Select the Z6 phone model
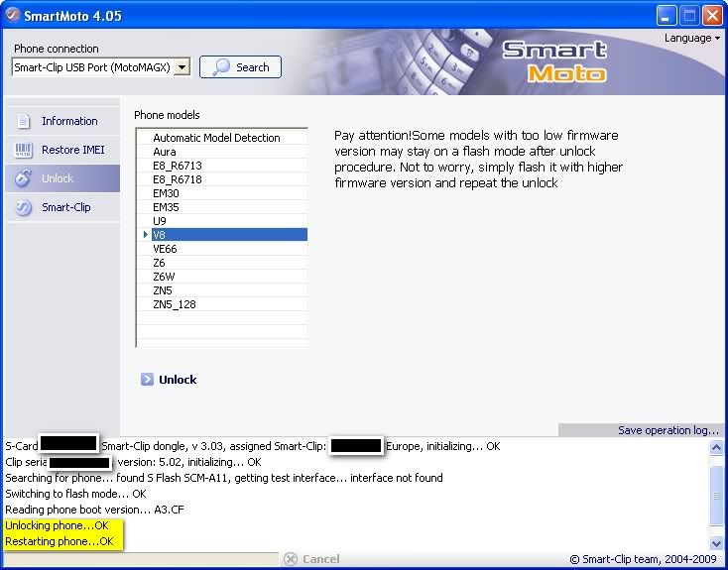Viewport: 728px width, 570px height. [229, 263]
